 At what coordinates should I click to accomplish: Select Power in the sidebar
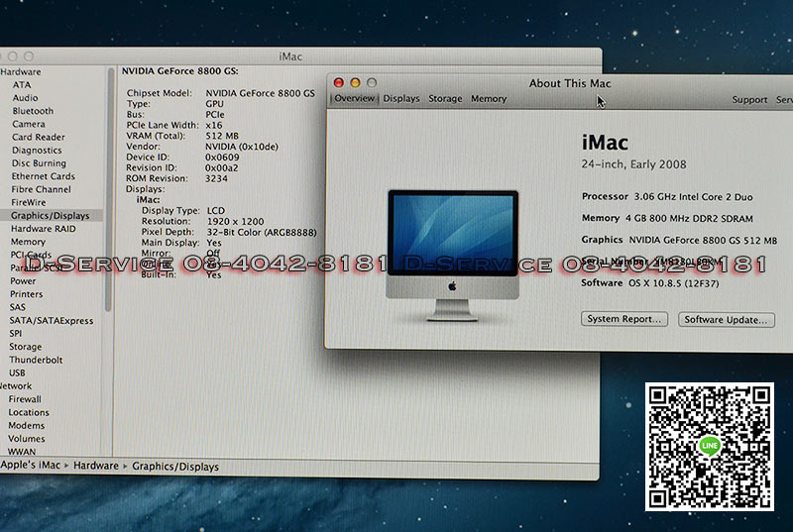pyautogui.click(x=23, y=281)
